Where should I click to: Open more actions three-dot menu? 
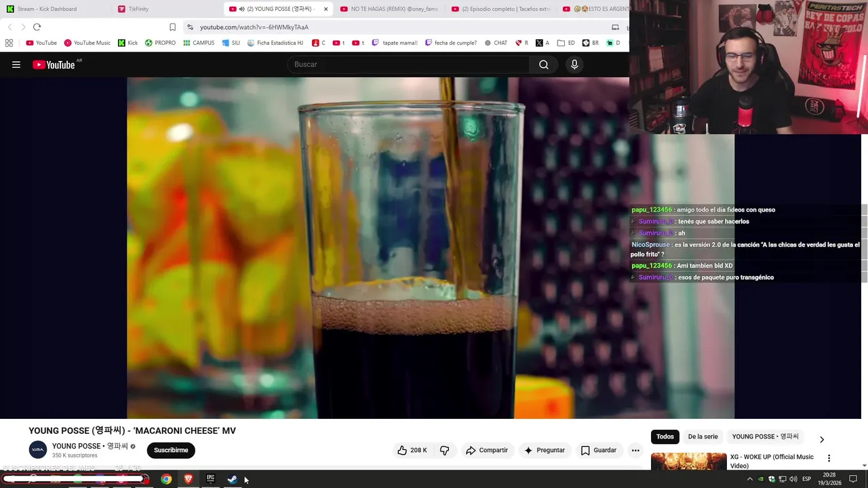[x=635, y=450]
